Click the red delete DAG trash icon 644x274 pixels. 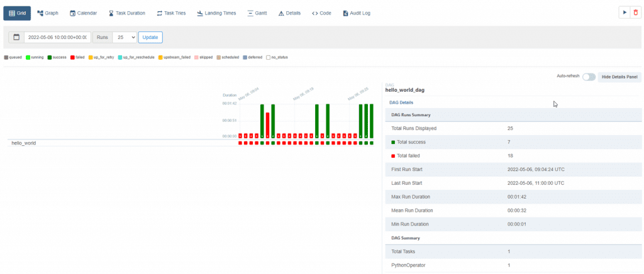point(635,13)
